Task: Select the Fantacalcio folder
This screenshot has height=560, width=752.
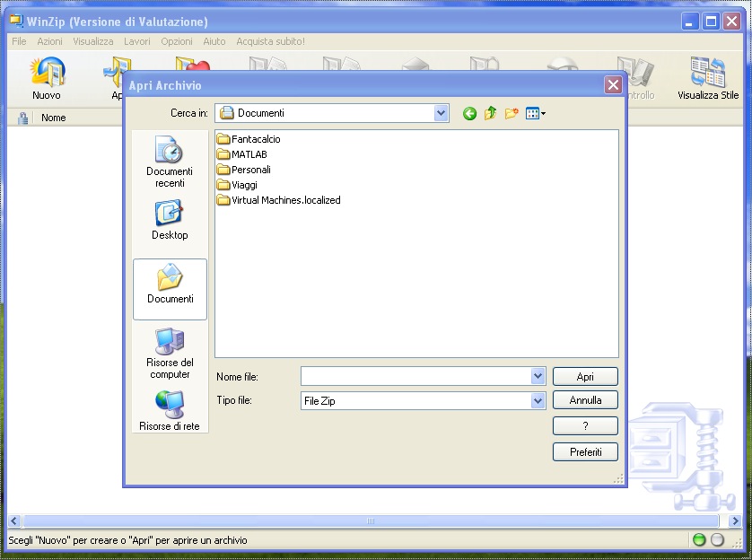Action: [255, 139]
